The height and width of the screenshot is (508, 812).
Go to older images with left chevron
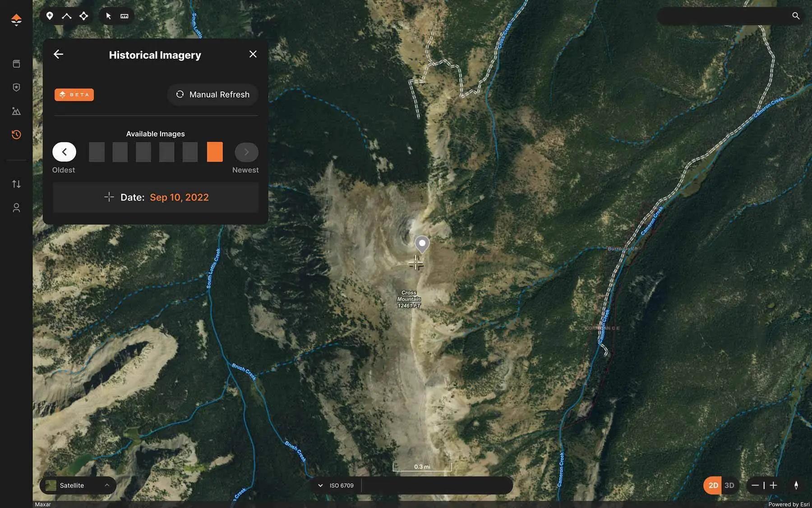click(64, 152)
